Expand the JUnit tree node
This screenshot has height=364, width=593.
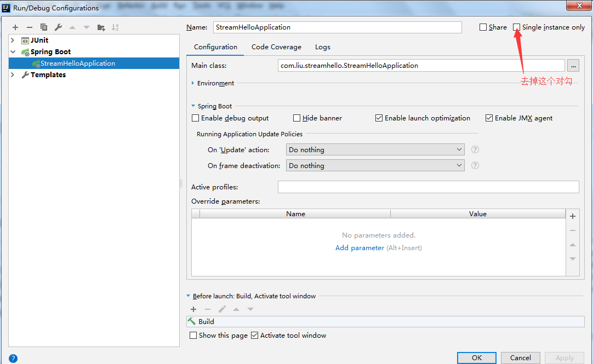[x=13, y=41]
